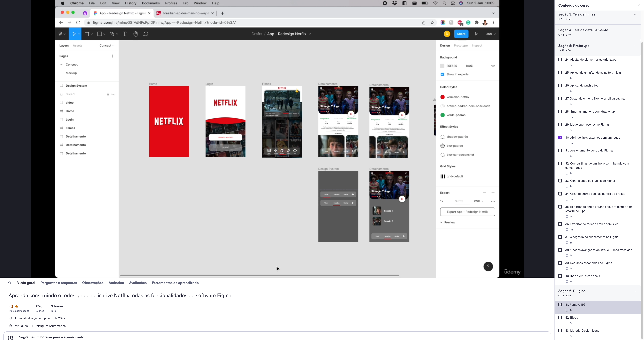Check lesson 31 Versionamento dentro do Figma
644x340 pixels.
(560, 151)
